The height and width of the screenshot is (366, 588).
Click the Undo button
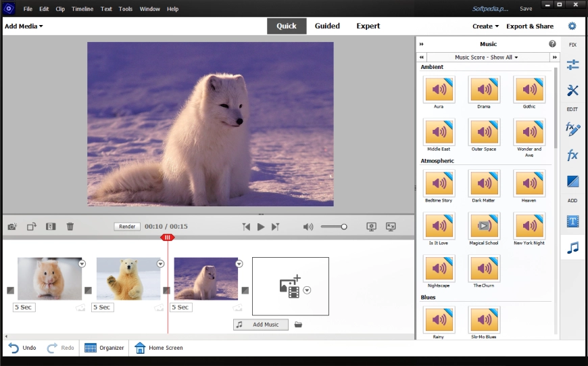pyautogui.click(x=22, y=348)
